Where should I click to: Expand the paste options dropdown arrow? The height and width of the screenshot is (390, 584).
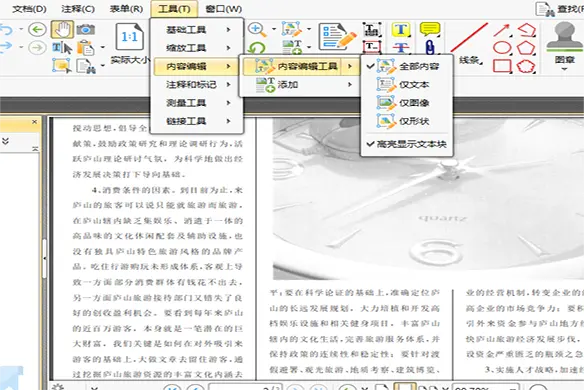(102, 48)
